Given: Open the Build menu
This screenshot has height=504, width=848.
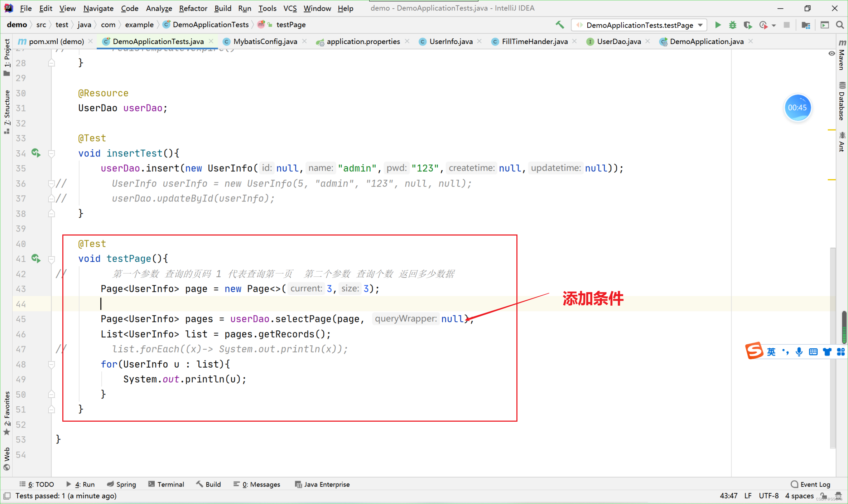Looking at the screenshot, I should 223,8.
